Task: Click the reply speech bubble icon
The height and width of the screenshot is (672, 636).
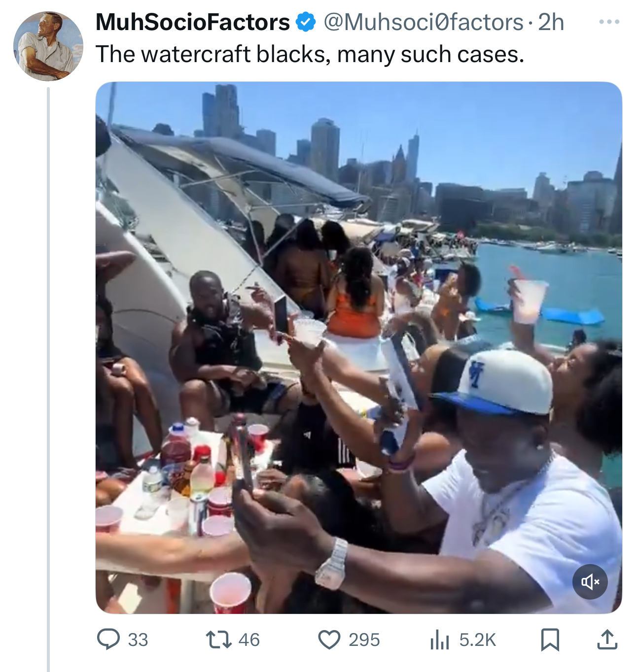Action: (108, 639)
